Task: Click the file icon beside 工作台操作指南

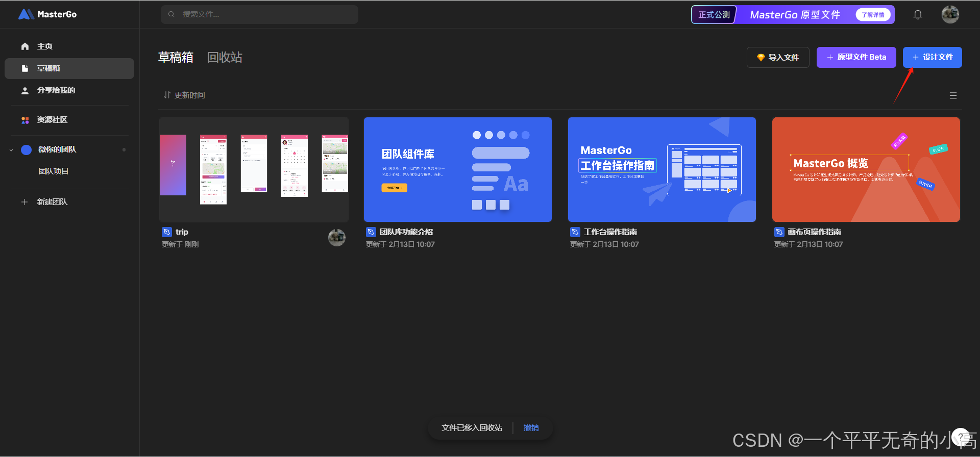Action: pos(575,232)
